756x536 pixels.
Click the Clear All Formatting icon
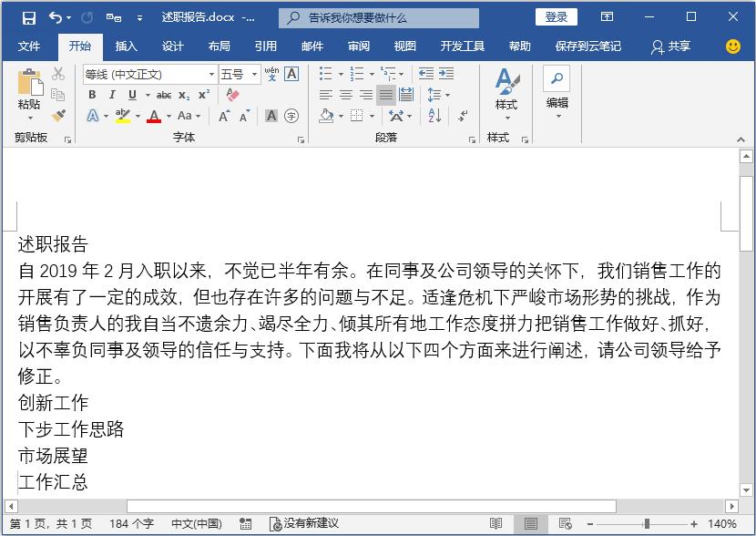231,93
